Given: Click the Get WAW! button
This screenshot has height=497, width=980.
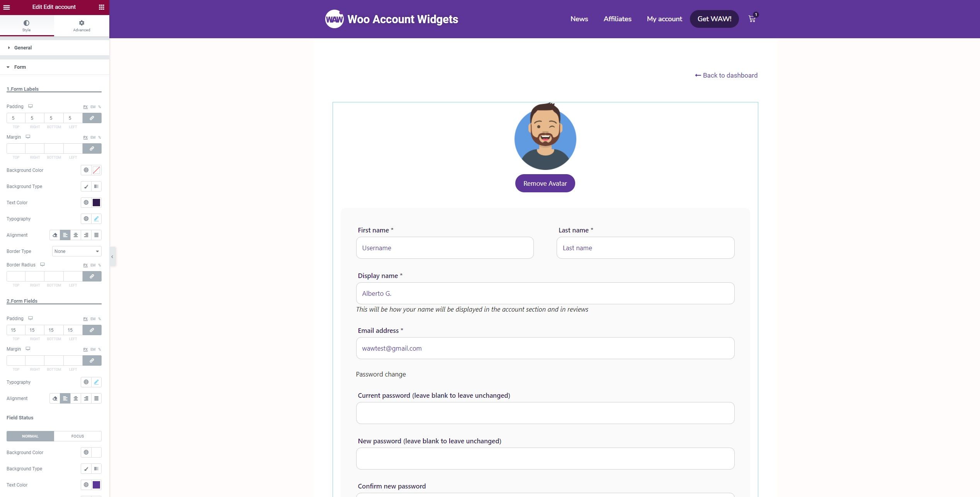Looking at the screenshot, I should (x=714, y=19).
